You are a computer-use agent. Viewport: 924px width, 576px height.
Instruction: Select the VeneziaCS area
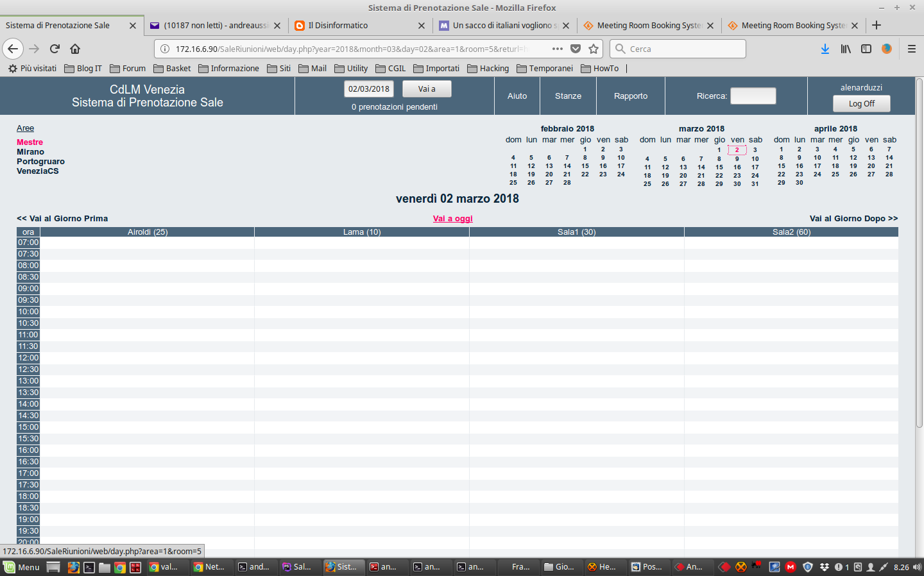coord(38,171)
